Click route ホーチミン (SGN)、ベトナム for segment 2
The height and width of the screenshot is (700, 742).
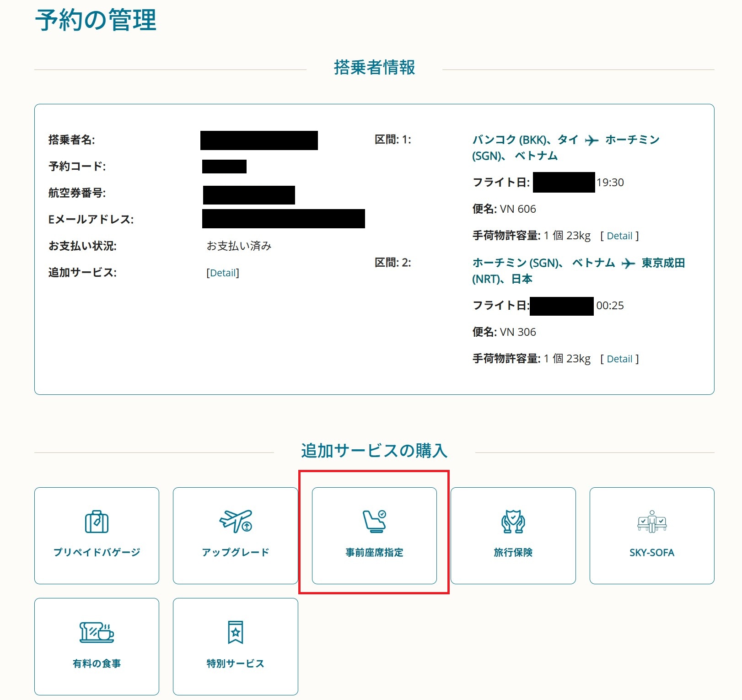tap(543, 263)
